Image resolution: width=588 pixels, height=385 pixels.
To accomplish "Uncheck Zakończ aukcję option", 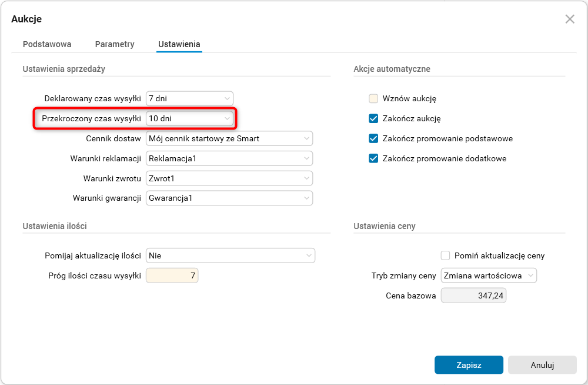I will pyautogui.click(x=373, y=119).
